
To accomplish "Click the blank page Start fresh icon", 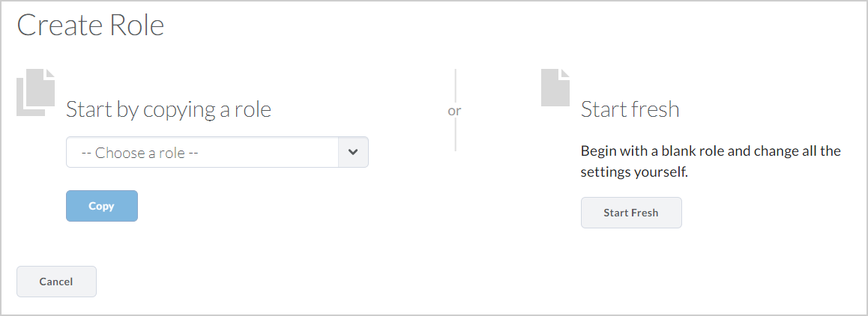I will coord(555,88).
